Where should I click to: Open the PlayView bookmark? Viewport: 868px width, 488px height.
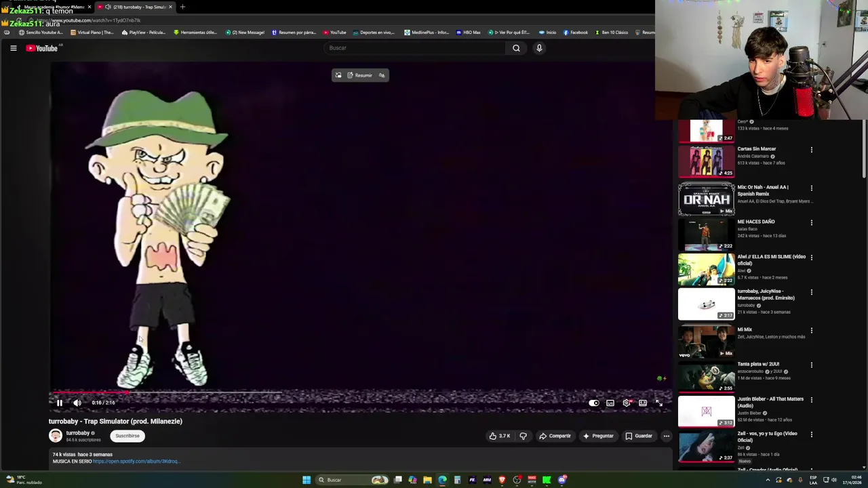[x=143, y=33]
